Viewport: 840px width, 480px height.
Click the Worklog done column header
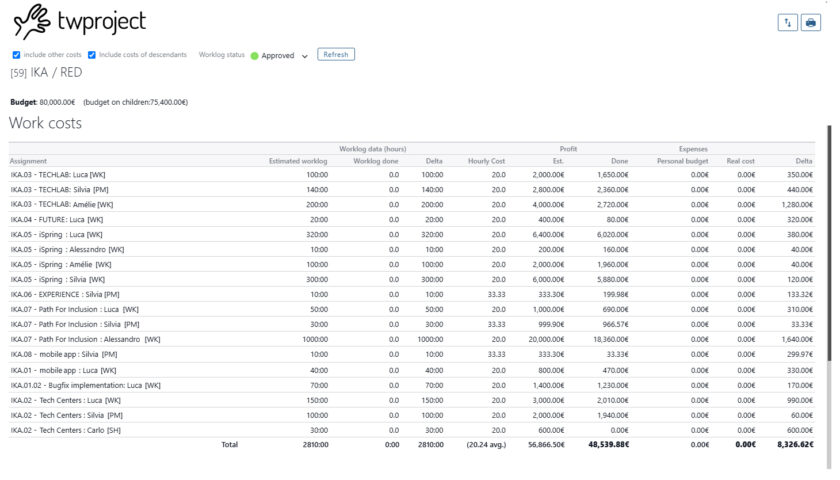tap(376, 161)
